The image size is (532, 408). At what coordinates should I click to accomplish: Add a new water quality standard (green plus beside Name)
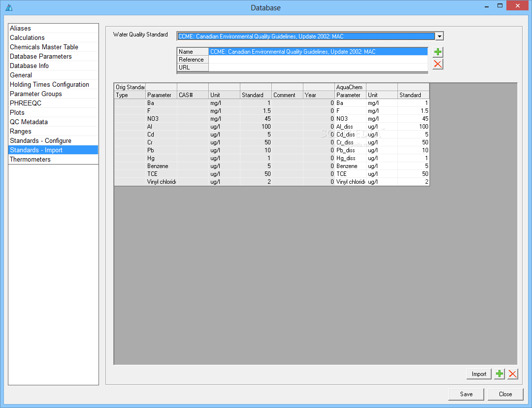438,52
